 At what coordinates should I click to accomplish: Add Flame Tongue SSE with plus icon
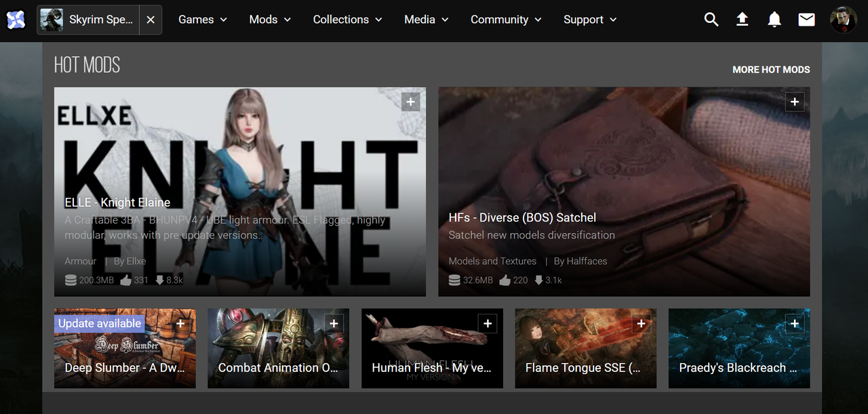click(x=642, y=324)
